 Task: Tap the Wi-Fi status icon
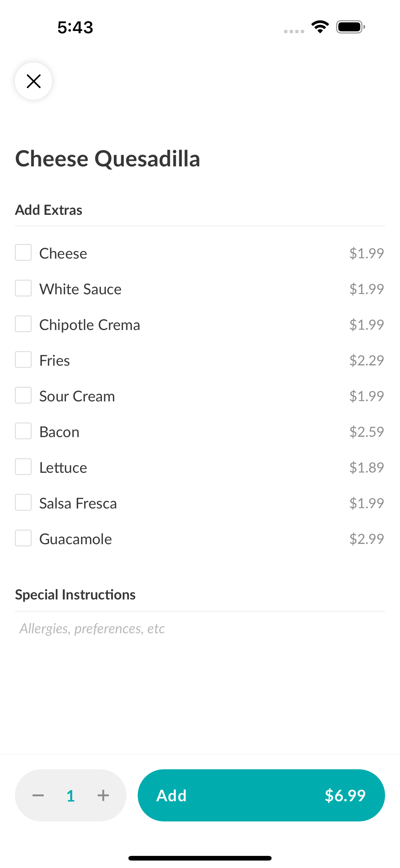click(x=320, y=27)
